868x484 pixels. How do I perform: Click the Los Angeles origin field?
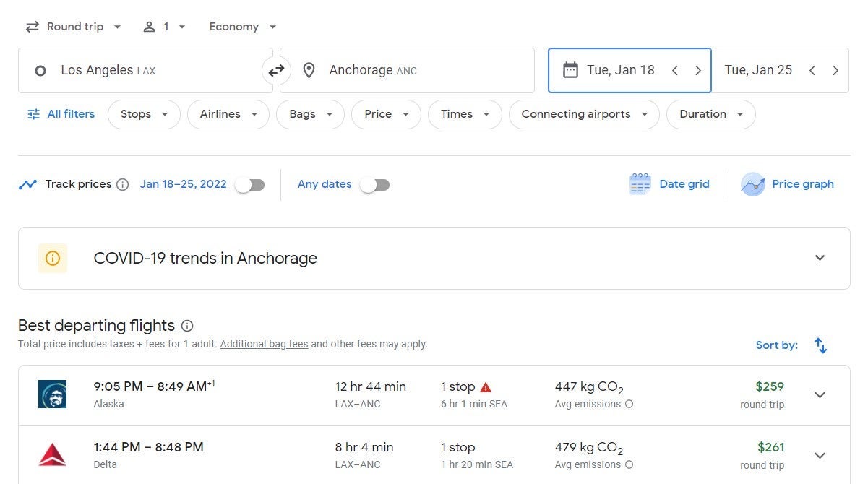(145, 70)
